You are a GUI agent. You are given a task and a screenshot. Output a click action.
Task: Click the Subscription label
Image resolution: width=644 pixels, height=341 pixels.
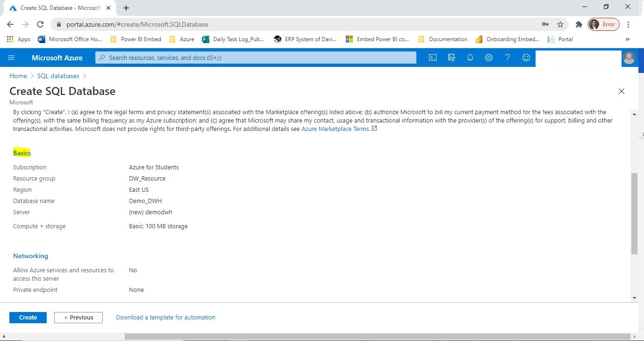click(30, 167)
